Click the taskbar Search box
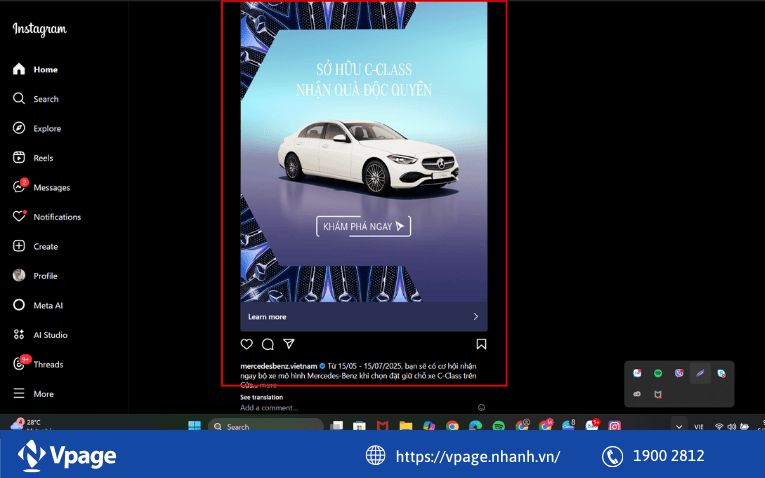The width and height of the screenshot is (765, 478). [266, 425]
